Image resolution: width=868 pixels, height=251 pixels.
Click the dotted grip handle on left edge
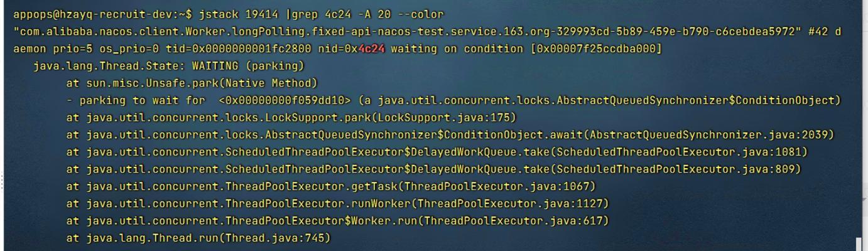point(2,181)
